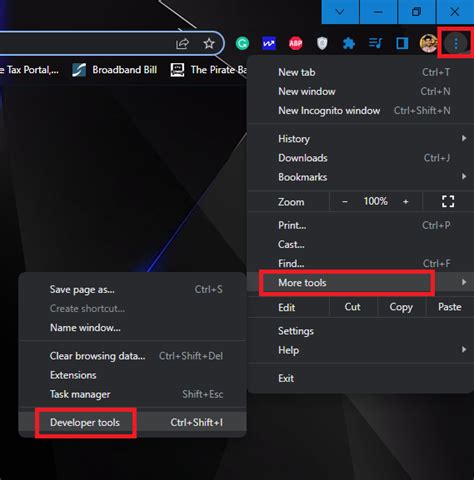Open New Incognito window
The width and height of the screenshot is (474, 480).
tap(361, 111)
